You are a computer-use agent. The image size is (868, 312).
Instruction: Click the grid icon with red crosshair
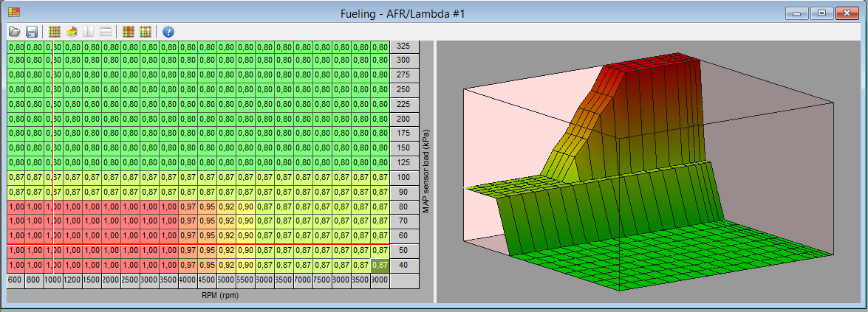[128, 32]
